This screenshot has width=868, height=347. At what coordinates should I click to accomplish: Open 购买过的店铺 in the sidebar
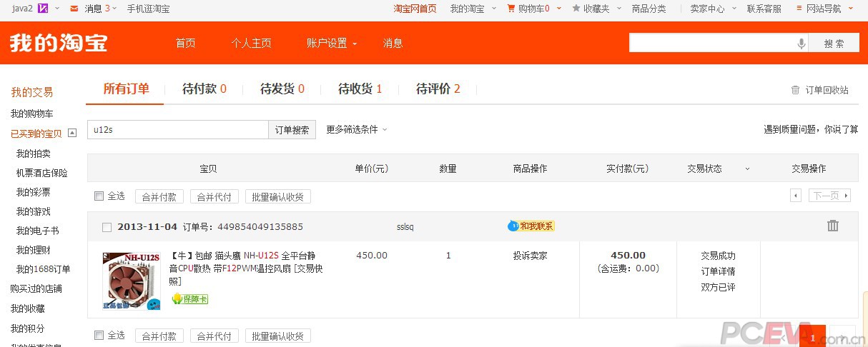[36, 289]
